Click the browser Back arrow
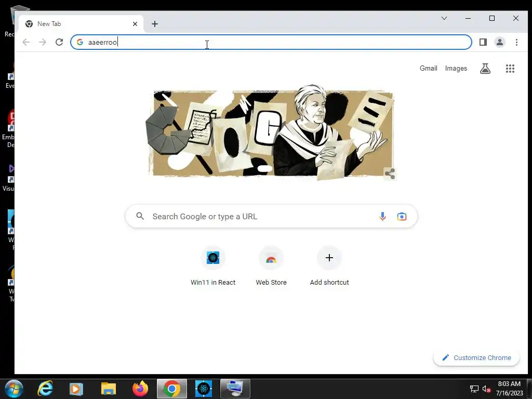The image size is (532, 399). pyautogui.click(x=26, y=42)
